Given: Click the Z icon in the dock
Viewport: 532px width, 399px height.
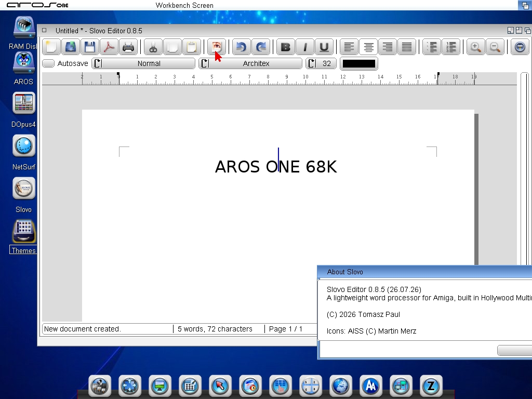Looking at the screenshot, I should 431,386.
